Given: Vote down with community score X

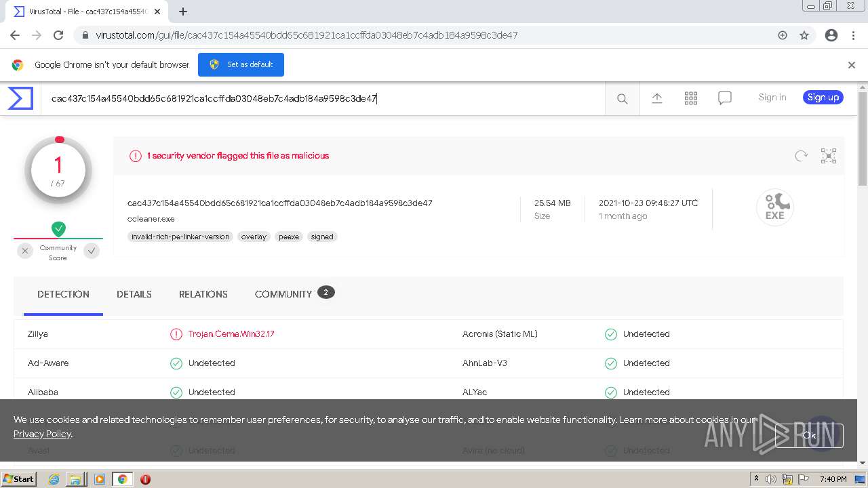Looking at the screenshot, I should tap(25, 251).
